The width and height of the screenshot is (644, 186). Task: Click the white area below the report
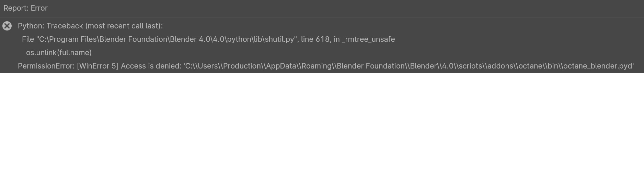click(322, 130)
